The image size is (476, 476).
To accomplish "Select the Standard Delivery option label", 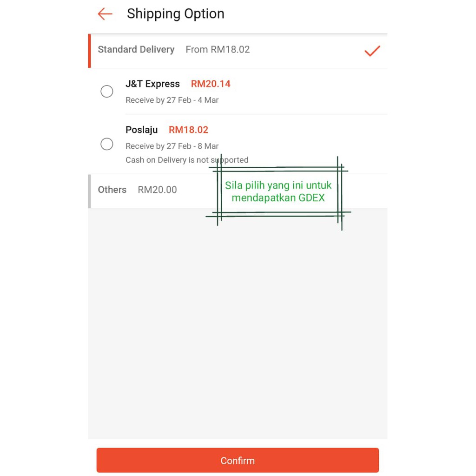I will [x=136, y=50].
